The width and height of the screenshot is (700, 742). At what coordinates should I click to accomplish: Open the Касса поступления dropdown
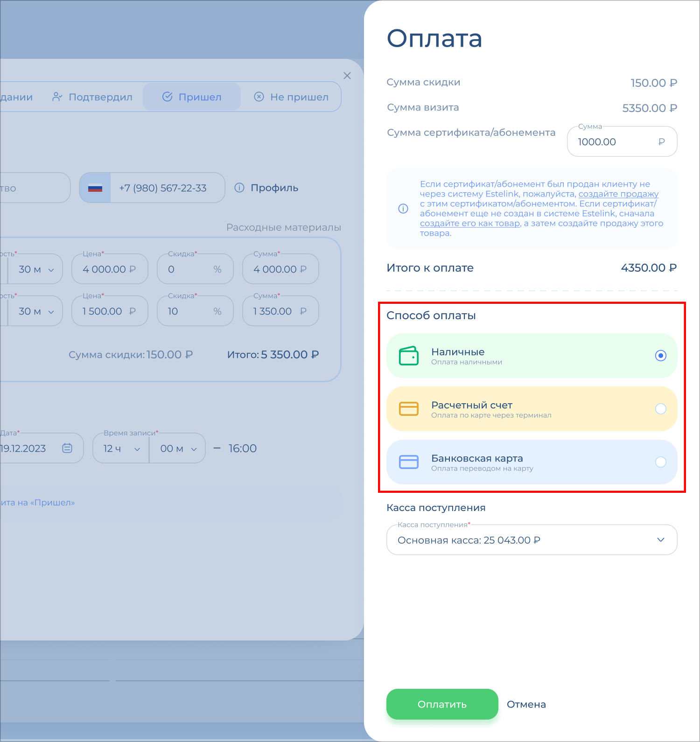tap(532, 540)
